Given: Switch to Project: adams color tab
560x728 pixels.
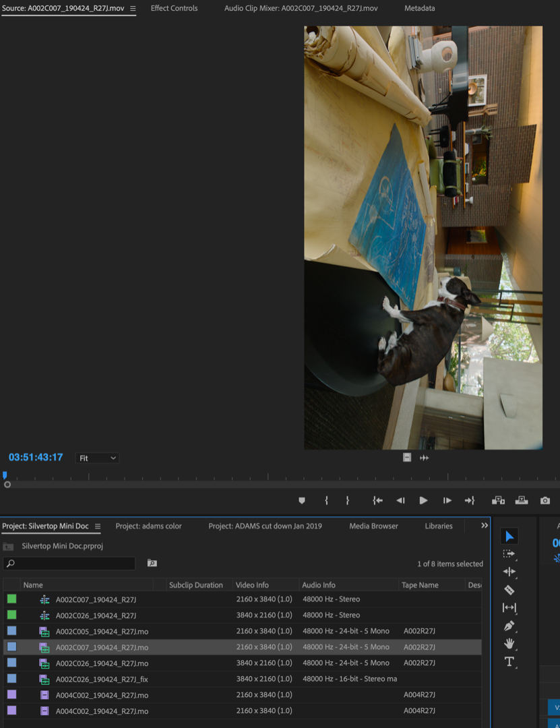Looking at the screenshot, I should click(x=148, y=526).
